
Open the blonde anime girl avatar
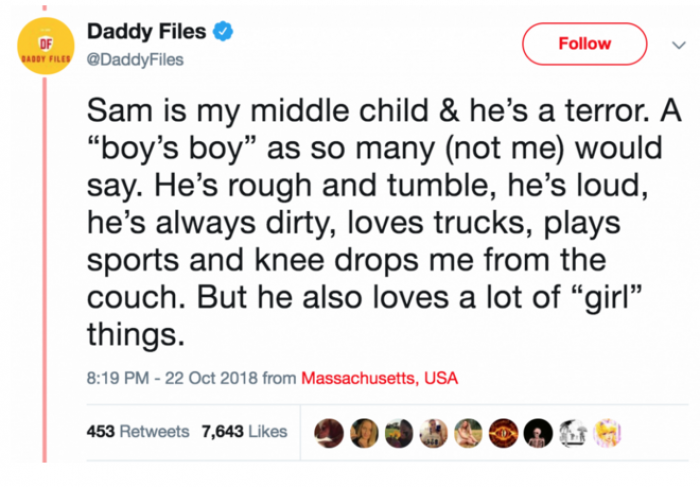pyautogui.click(x=607, y=433)
